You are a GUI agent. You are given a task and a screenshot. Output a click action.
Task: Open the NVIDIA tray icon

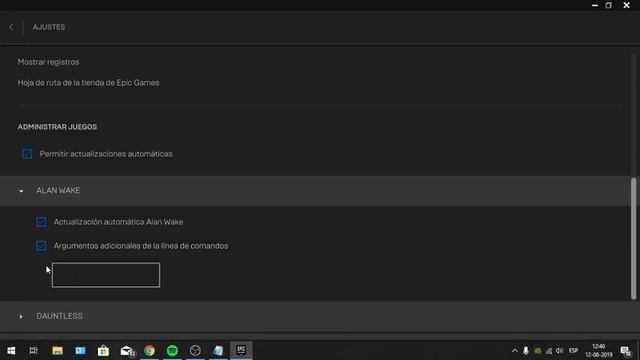[538, 351]
